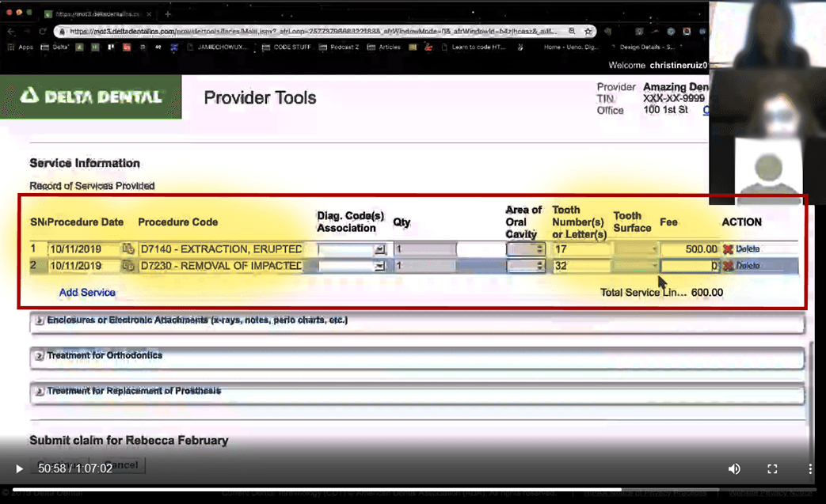The image size is (826, 504).
Task: Click the Cancel button
Action: [121, 464]
